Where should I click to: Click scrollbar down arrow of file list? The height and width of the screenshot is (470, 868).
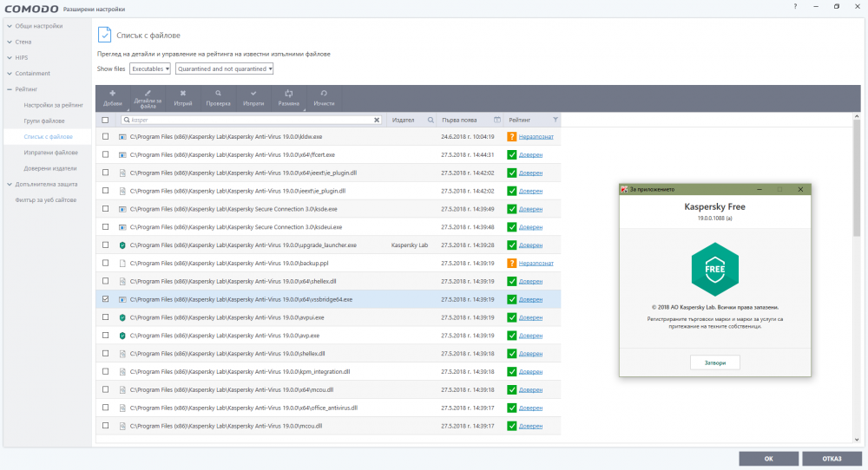(x=857, y=440)
